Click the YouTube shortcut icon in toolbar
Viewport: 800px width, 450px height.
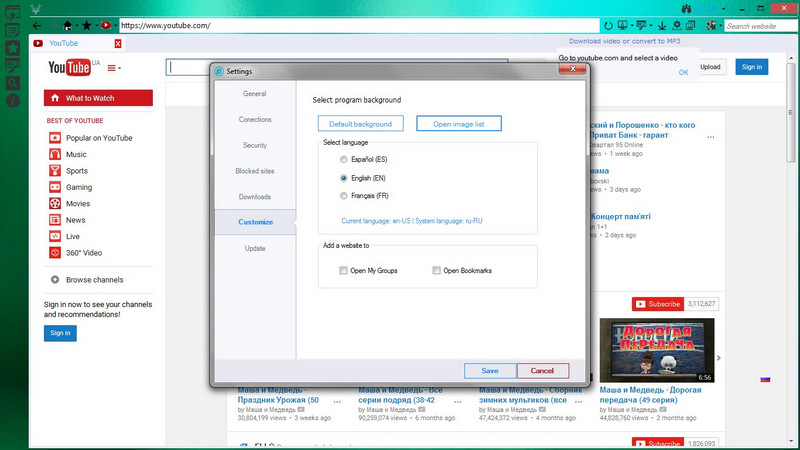[x=106, y=26]
